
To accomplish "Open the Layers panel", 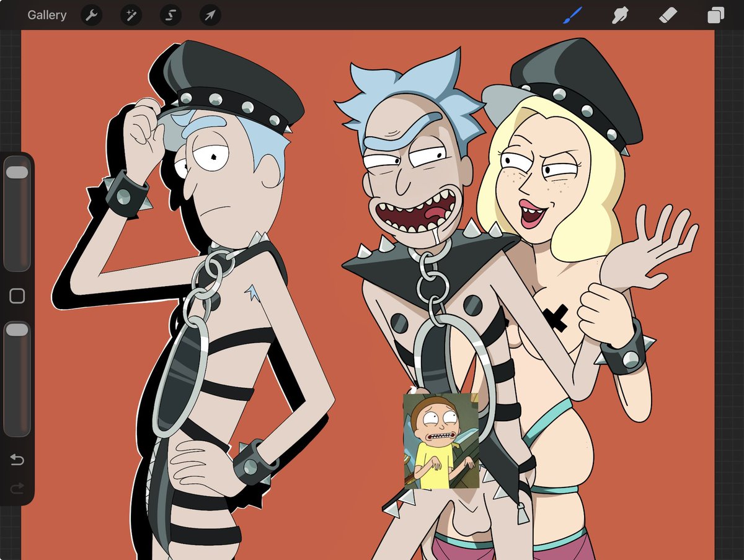I will coord(715,15).
